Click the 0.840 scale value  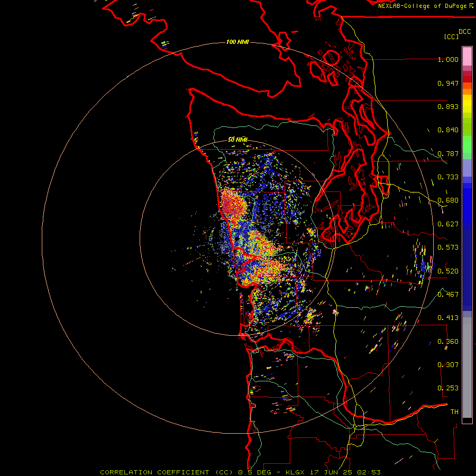pyautogui.click(x=448, y=130)
